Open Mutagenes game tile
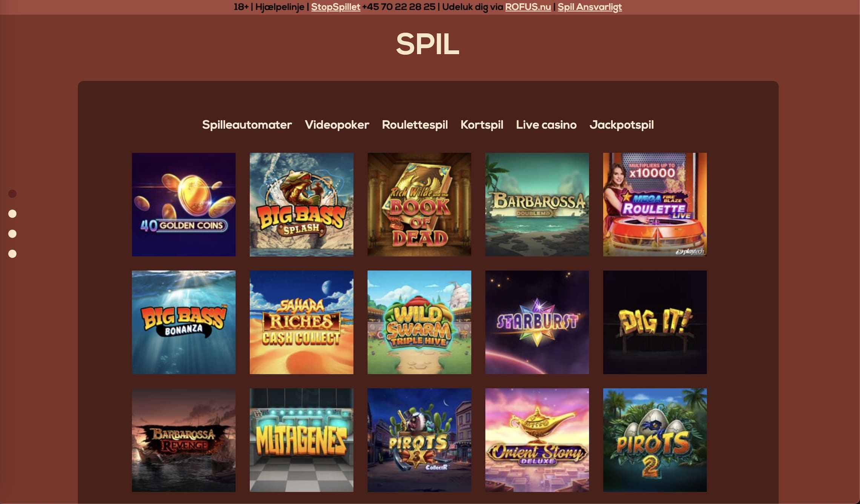Image resolution: width=860 pixels, height=504 pixels. 301,440
